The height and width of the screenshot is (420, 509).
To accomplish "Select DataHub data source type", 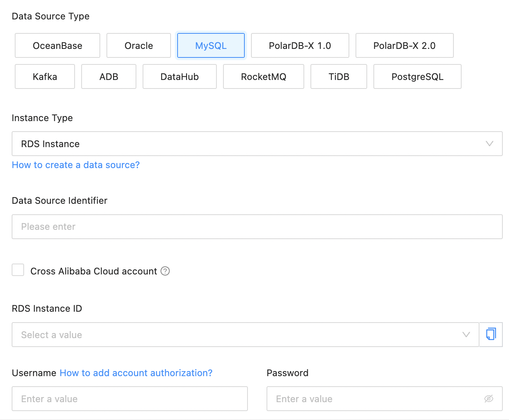I will 180,76.
